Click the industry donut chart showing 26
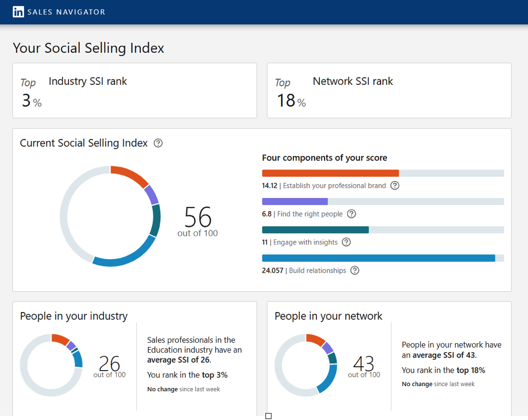 (x=51, y=365)
